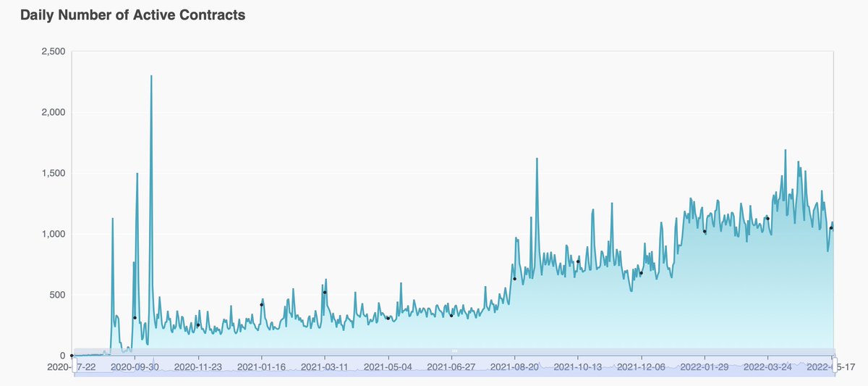Viewport: 868px width, 386px height.
Task: Click the 500 y-axis label
Action: point(58,295)
